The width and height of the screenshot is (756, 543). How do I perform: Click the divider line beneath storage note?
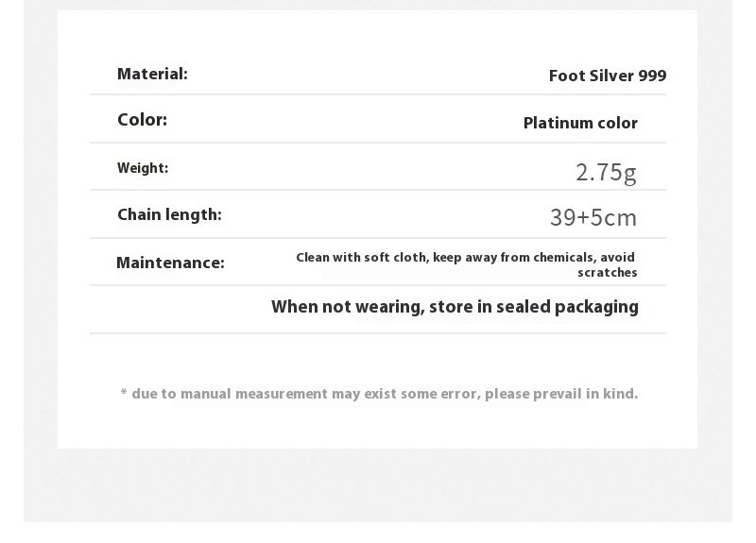[378, 333]
